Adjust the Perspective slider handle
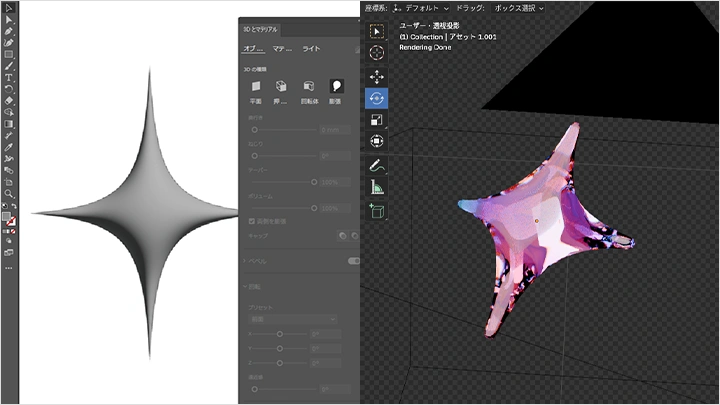This screenshot has width=720, height=405. (254, 389)
